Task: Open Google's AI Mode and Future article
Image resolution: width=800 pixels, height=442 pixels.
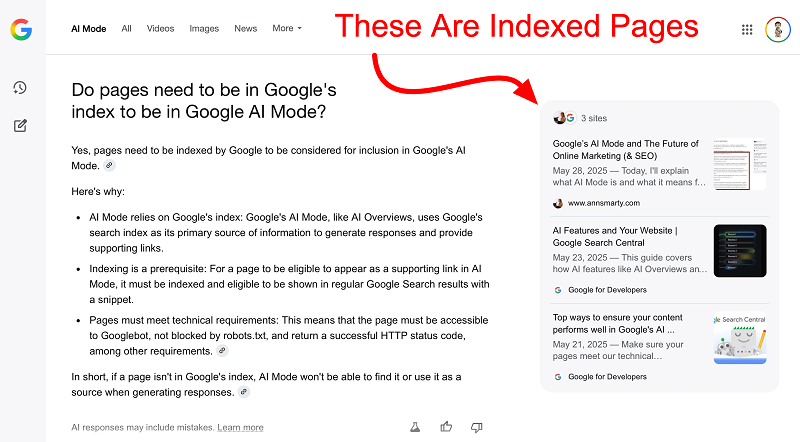Action: click(x=625, y=149)
